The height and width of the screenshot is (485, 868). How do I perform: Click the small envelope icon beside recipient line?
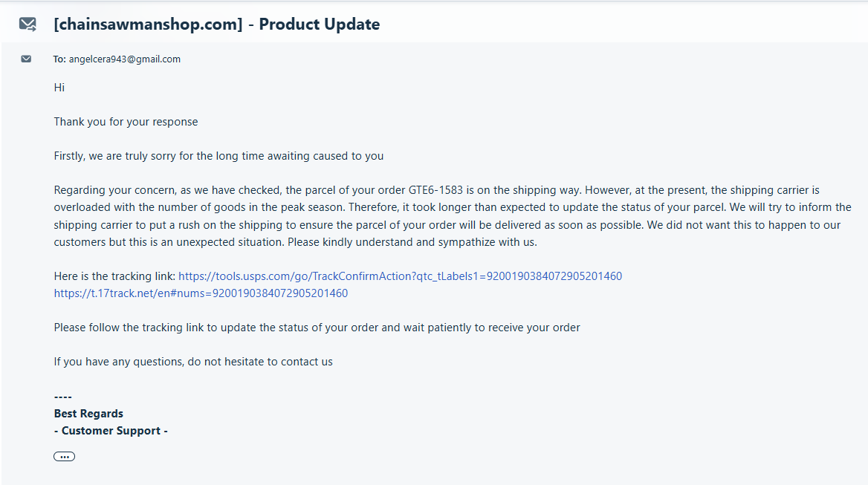click(26, 59)
